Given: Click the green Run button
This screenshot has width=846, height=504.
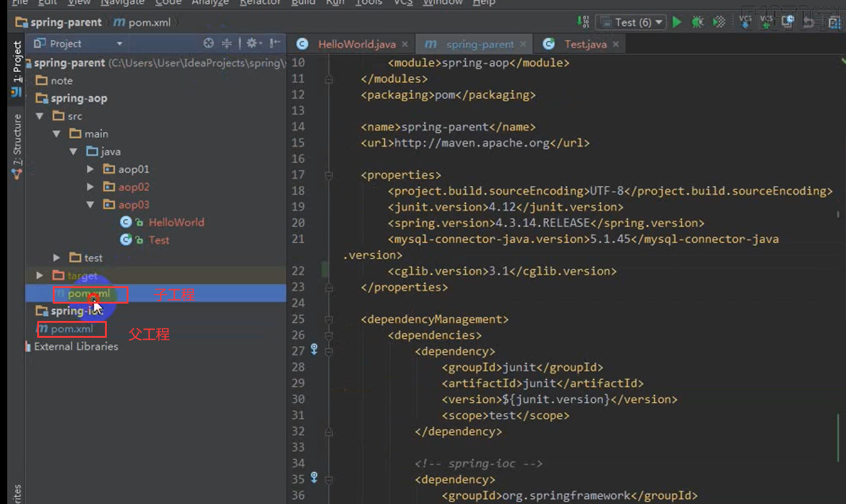Looking at the screenshot, I should click(677, 22).
